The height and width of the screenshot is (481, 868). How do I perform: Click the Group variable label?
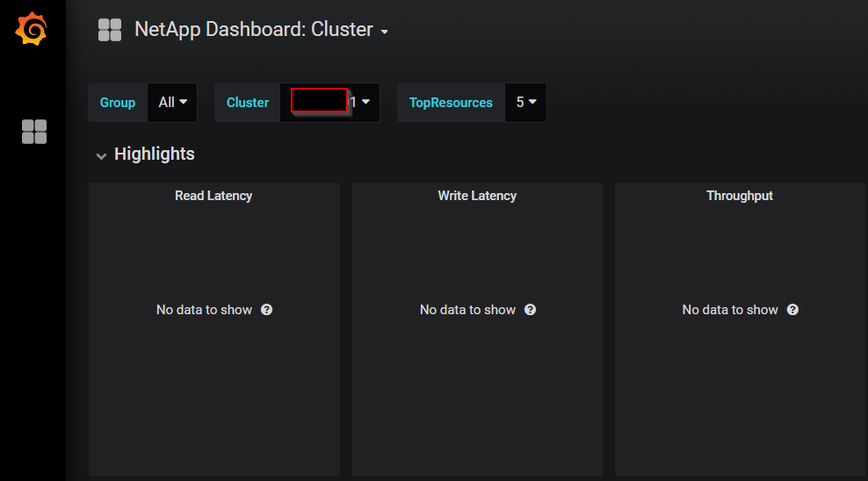click(x=118, y=103)
